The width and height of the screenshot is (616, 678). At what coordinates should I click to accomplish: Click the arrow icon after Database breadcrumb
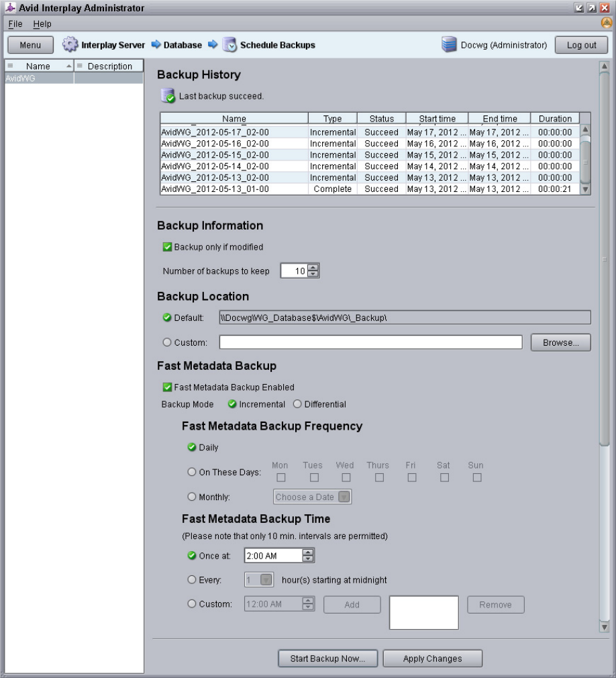[x=213, y=44]
